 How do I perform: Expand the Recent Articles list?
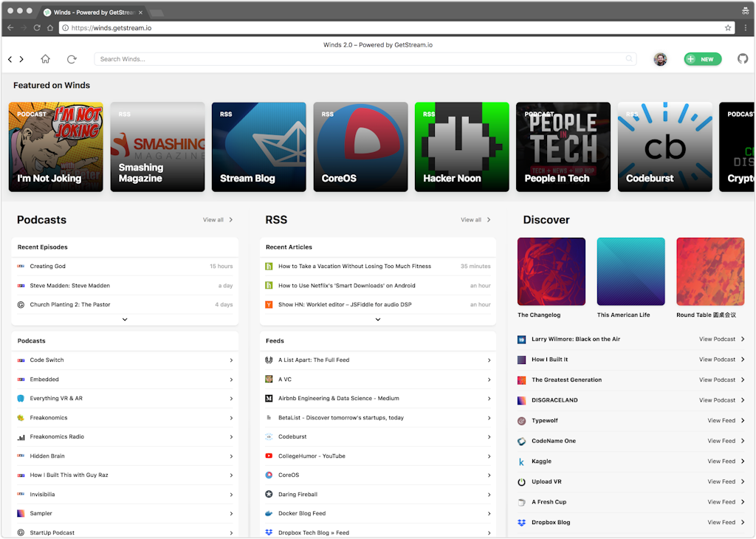pyautogui.click(x=378, y=319)
